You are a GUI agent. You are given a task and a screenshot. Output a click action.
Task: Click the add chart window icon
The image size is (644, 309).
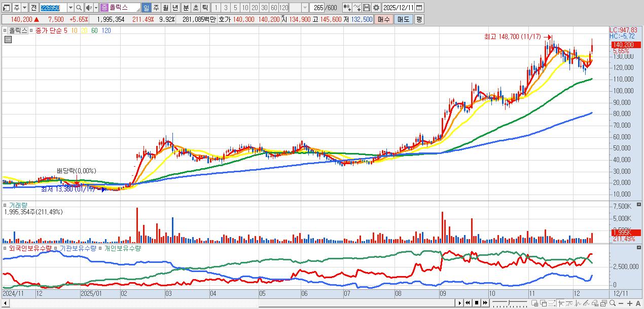pyautogui.click(x=534, y=303)
